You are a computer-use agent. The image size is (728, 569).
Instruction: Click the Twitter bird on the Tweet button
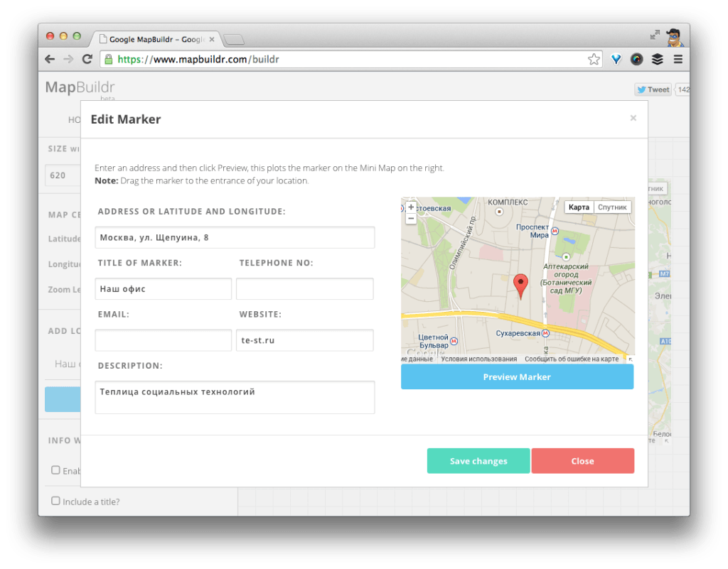641,89
